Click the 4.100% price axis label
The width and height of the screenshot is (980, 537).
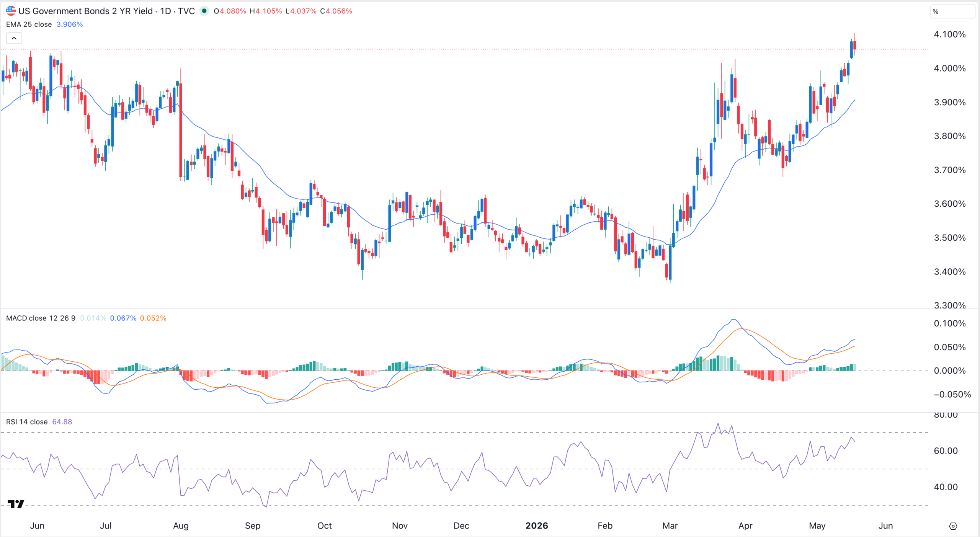(x=950, y=34)
